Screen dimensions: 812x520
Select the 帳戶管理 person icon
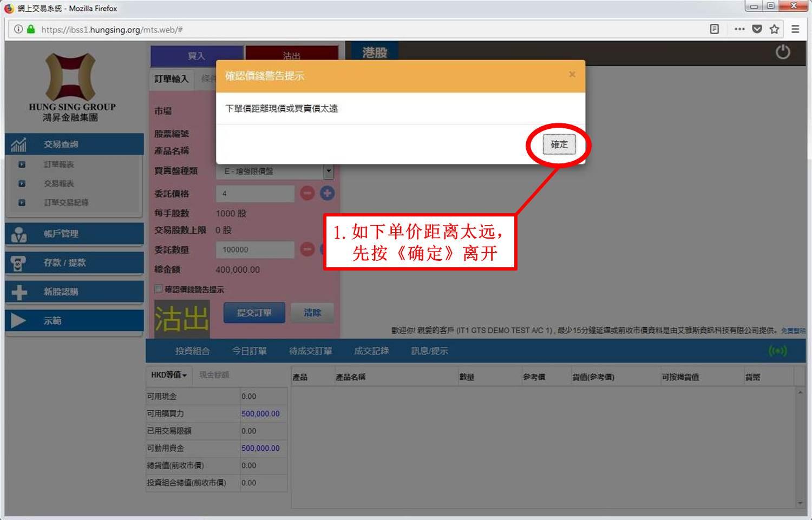coord(19,234)
